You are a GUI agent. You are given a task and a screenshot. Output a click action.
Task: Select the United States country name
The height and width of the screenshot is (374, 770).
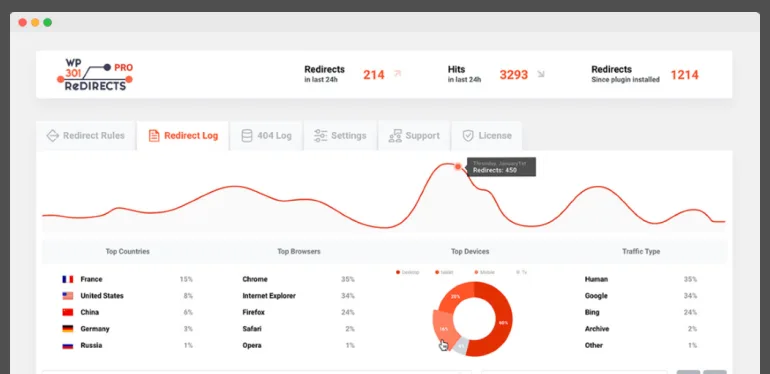click(102, 296)
